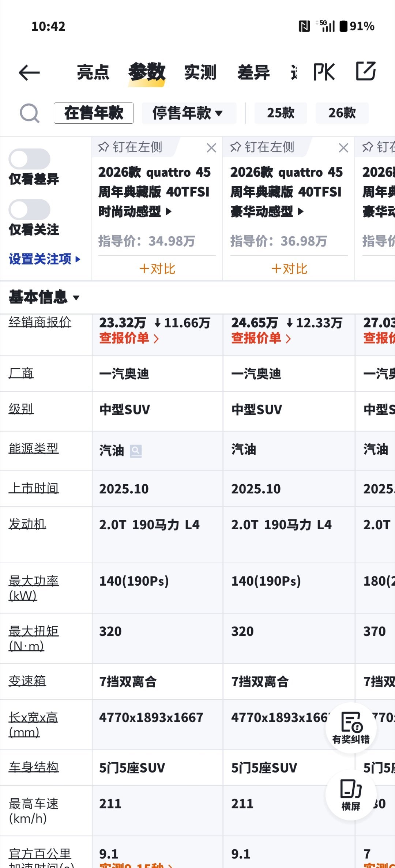Tap the 上市时间 parameter label

coord(34,488)
